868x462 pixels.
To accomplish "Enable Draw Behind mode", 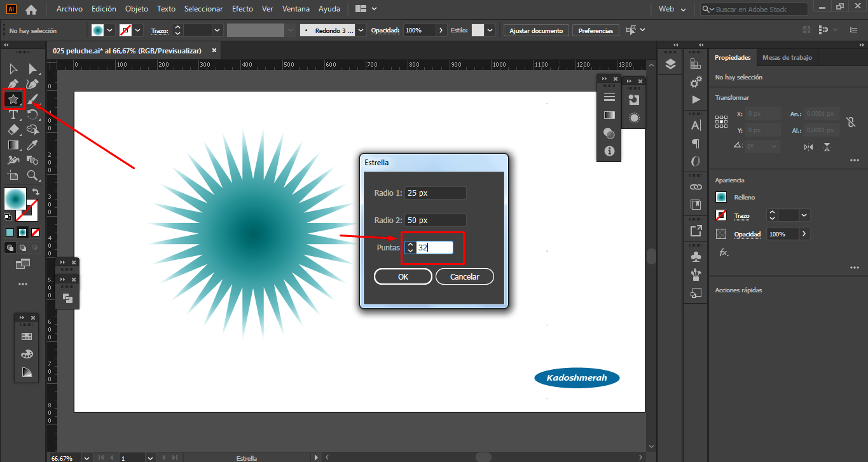I will (x=22, y=247).
